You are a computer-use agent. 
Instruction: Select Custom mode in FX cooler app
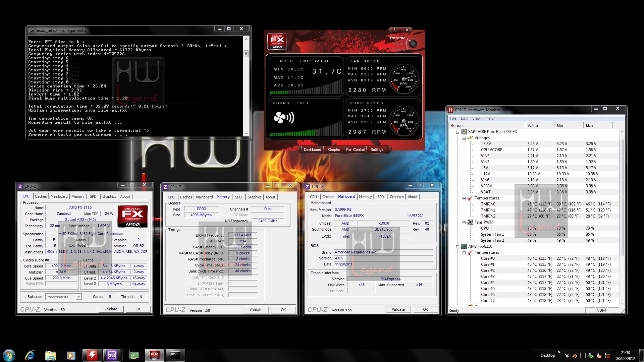tap(397, 49)
